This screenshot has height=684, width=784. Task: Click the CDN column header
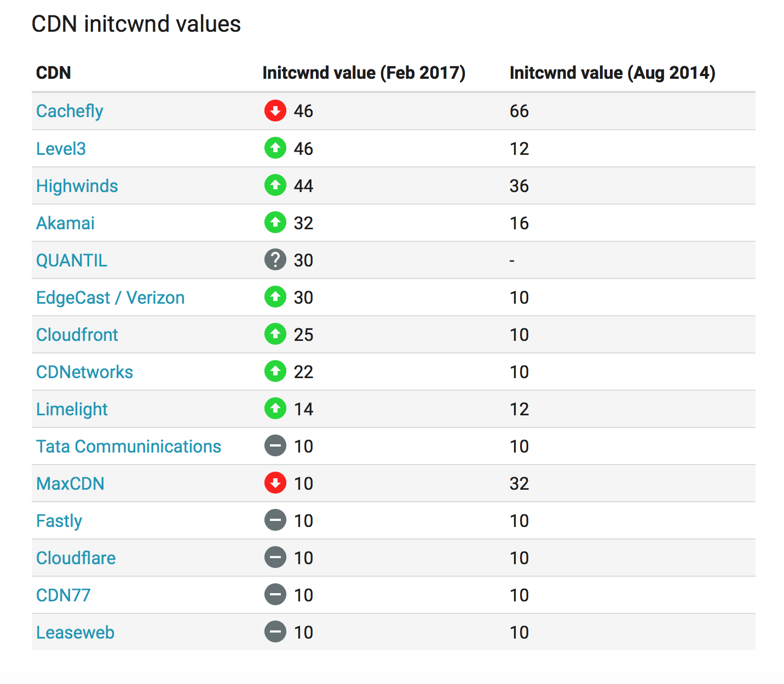(x=54, y=73)
